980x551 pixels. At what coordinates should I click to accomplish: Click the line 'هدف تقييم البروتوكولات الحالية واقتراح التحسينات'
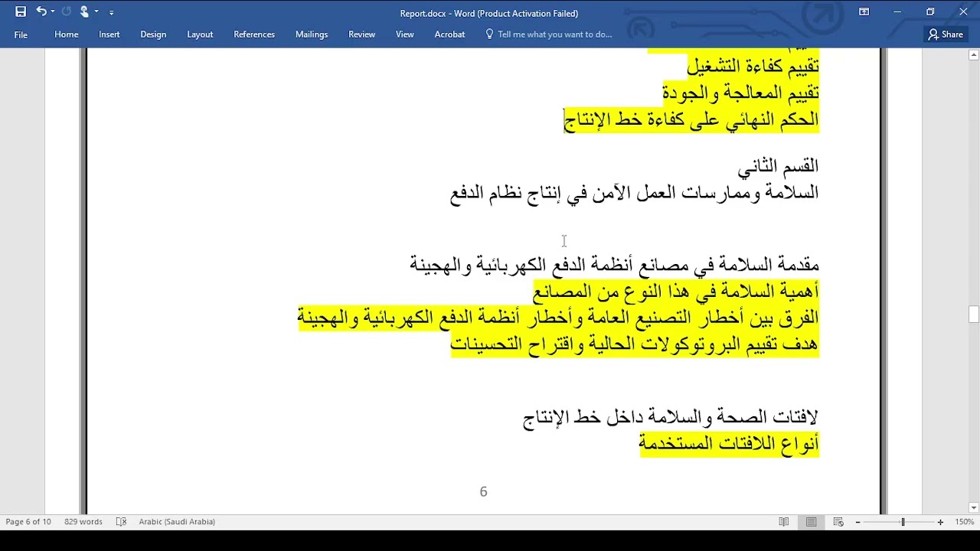click(635, 344)
